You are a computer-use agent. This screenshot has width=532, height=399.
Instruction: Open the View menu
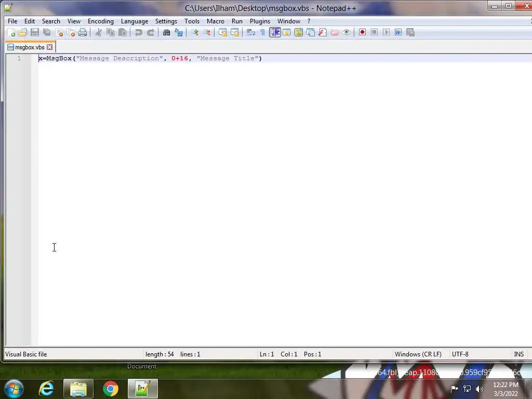click(x=74, y=21)
